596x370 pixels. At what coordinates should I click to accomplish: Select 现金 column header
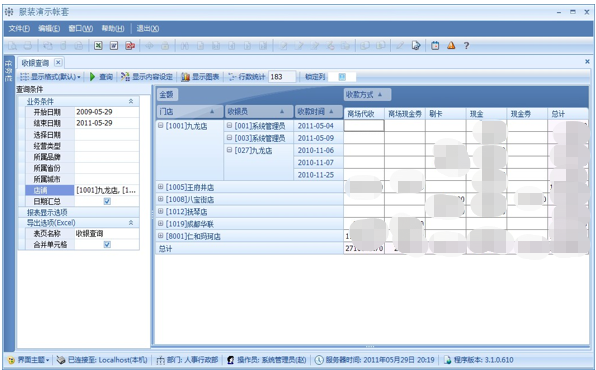tap(487, 114)
